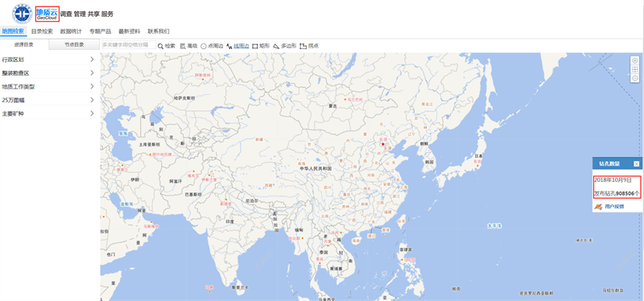Expand the 地质工作类型 category
The width and height of the screenshot is (644, 301).
point(49,86)
